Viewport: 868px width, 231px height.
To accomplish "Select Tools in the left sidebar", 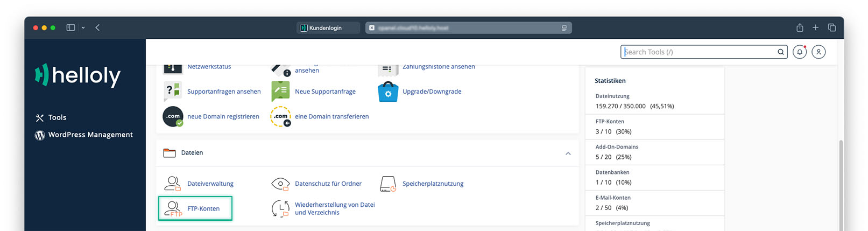I will tap(57, 117).
